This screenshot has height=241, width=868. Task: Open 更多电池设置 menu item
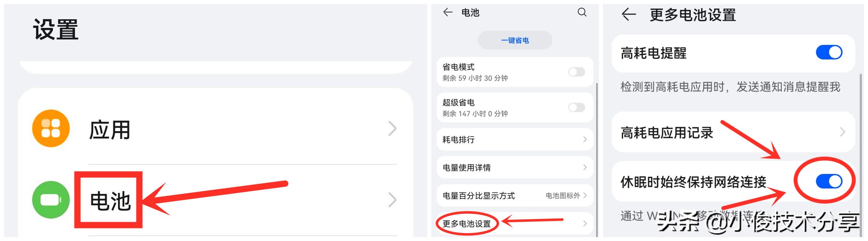coord(515,224)
